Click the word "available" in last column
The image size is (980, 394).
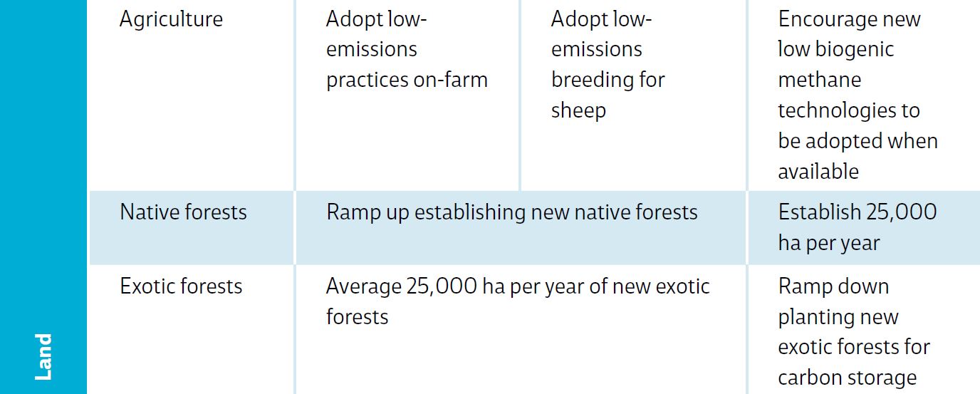(818, 172)
